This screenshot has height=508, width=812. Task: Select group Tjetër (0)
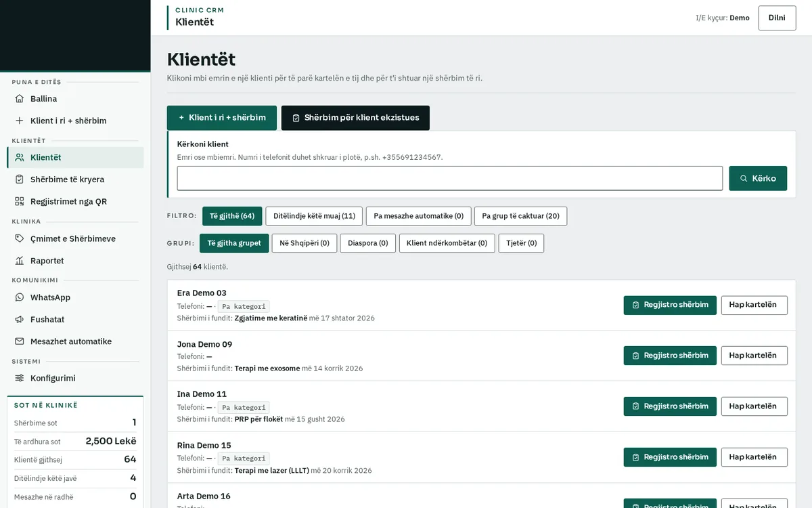click(521, 243)
